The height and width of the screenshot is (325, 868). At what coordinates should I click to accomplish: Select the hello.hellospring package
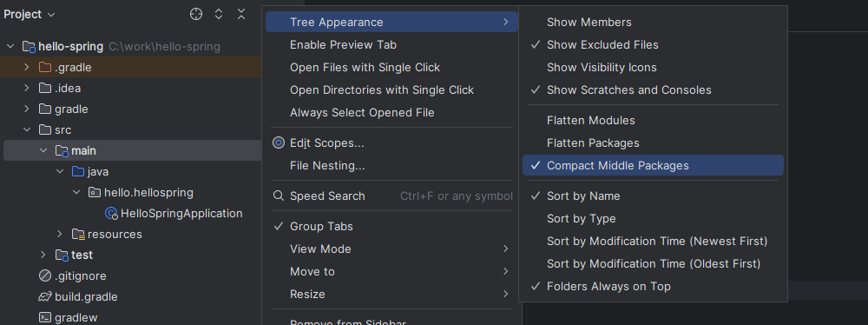(x=148, y=192)
